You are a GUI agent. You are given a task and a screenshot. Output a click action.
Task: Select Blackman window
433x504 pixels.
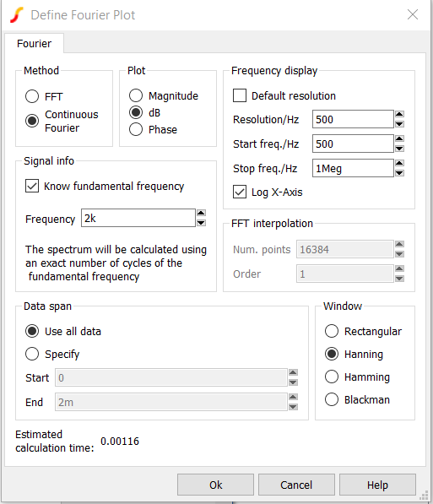[x=332, y=399]
